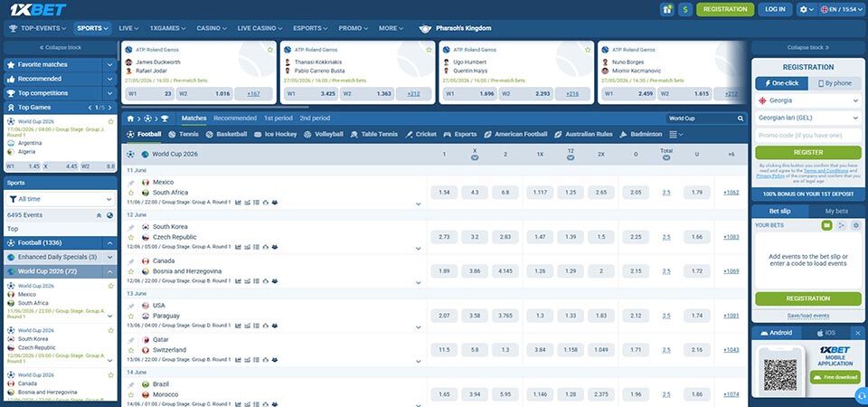Click the search magnifier icon
Screen dimensions: 868x407
tap(741, 118)
